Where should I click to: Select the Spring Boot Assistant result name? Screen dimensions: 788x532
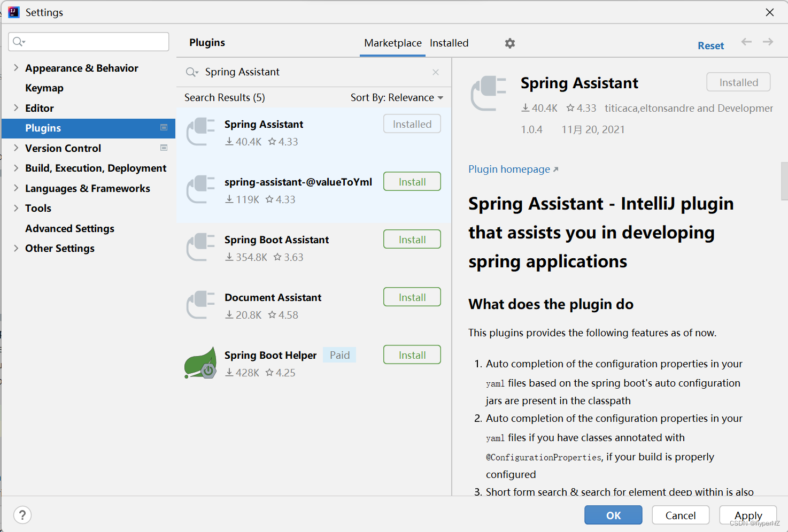tap(276, 240)
